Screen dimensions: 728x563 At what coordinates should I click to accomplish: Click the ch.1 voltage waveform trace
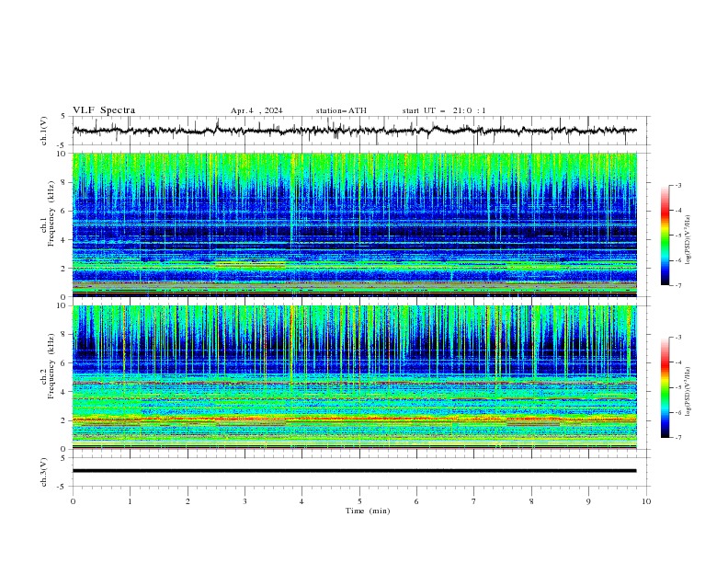tap(354, 131)
